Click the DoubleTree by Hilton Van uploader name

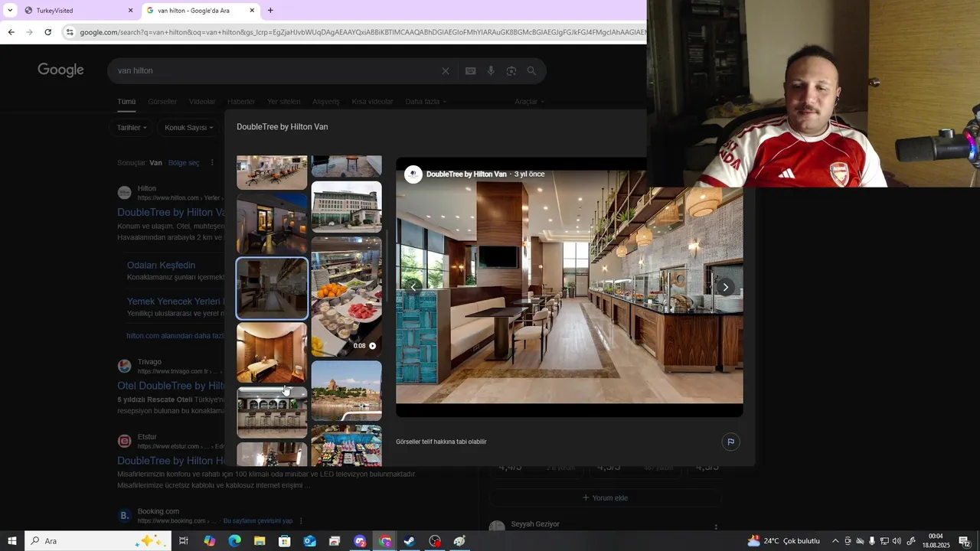coord(466,174)
